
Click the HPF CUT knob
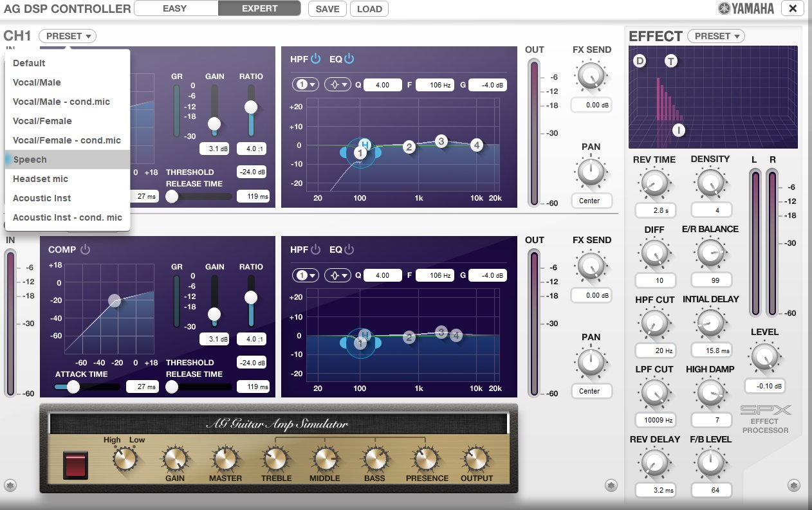click(654, 325)
